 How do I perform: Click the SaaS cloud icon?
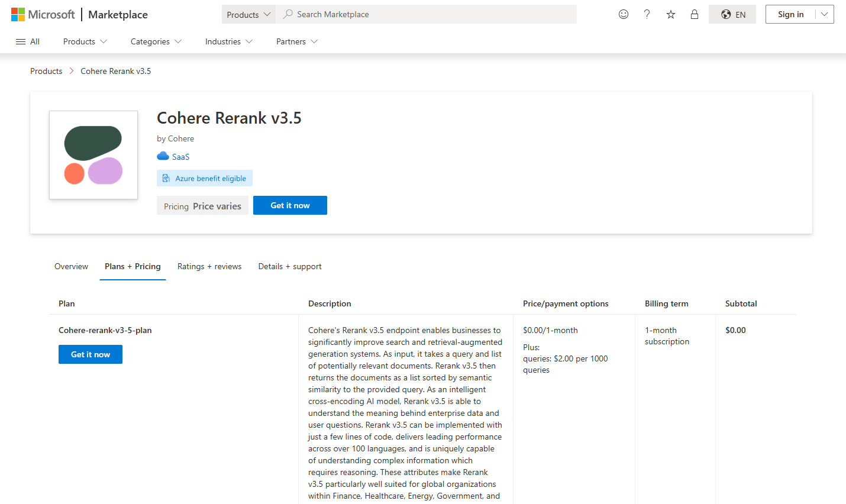coord(163,156)
